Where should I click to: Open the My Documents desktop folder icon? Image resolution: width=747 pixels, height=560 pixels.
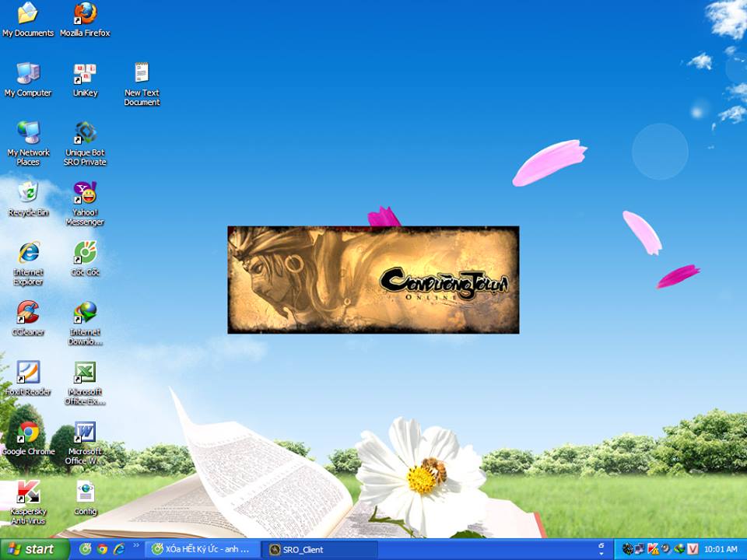click(28, 19)
